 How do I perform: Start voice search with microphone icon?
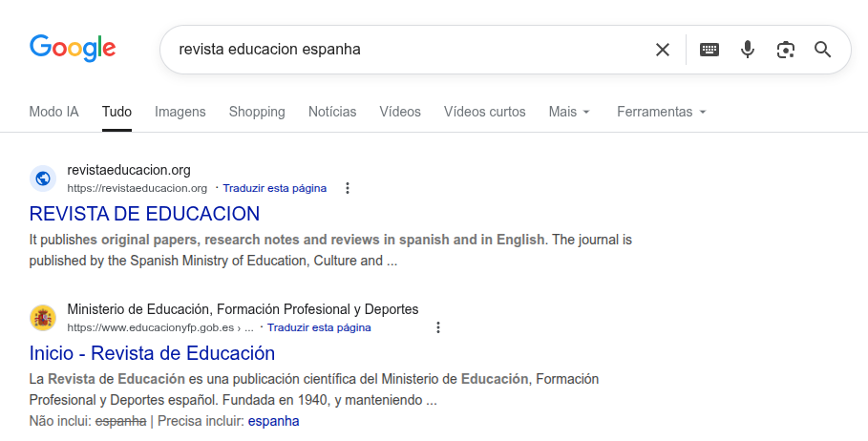click(748, 50)
